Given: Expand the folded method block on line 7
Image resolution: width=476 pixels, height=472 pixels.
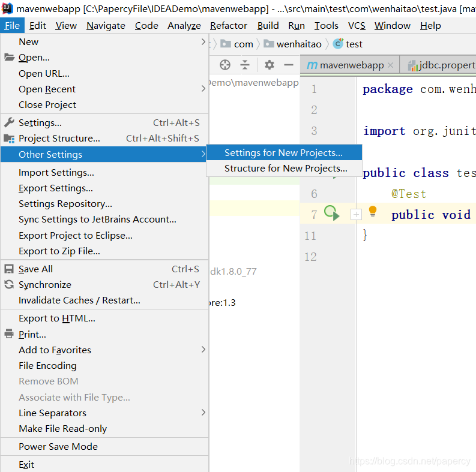Looking at the screenshot, I should (356, 215).
